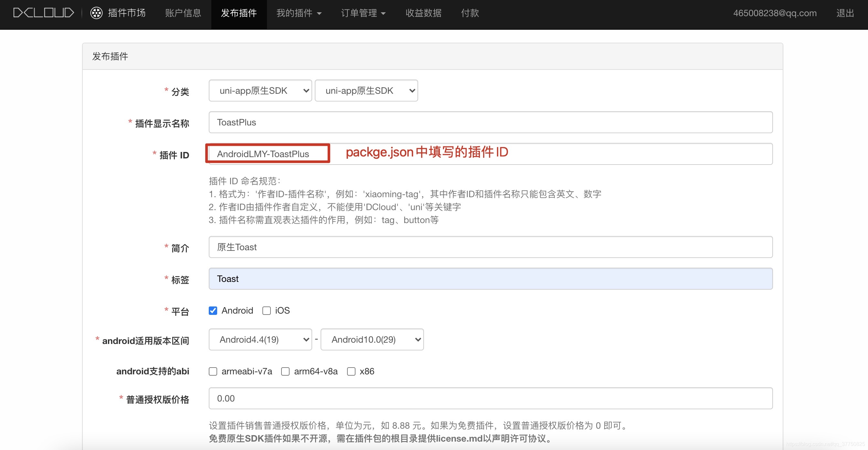Click the price hint mentioning 8.88 元
Viewport: 868px width, 450px height.
click(x=418, y=425)
